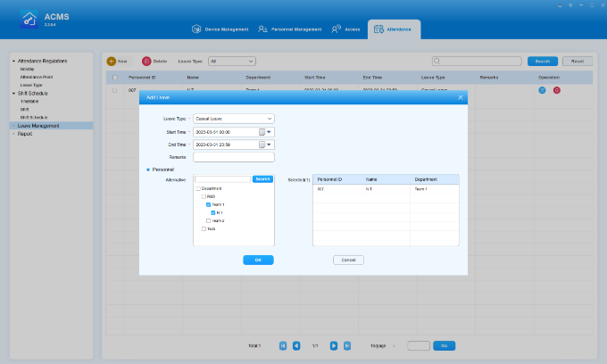Open the Personnel Management tab
Viewport: 607px width, 364px height.
point(289,29)
